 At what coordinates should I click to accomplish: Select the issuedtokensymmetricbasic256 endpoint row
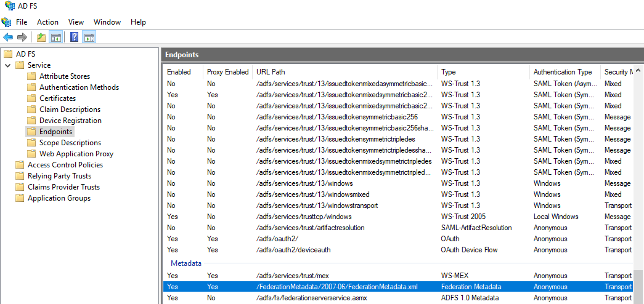(x=398, y=116)
